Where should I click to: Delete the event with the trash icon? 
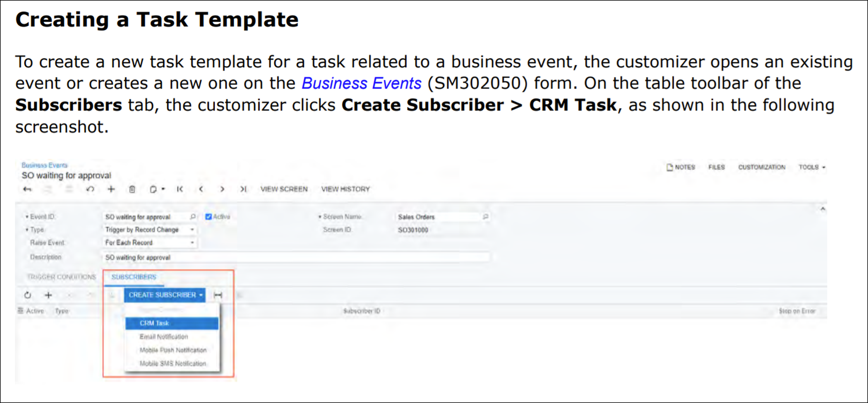tap(132, 189)
